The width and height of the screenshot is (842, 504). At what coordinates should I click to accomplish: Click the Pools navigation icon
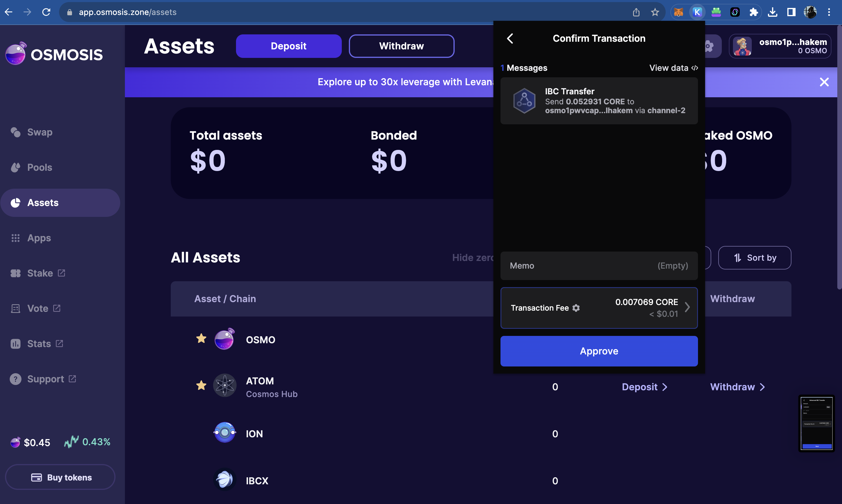pyautogui.click(x=16, y=167)
